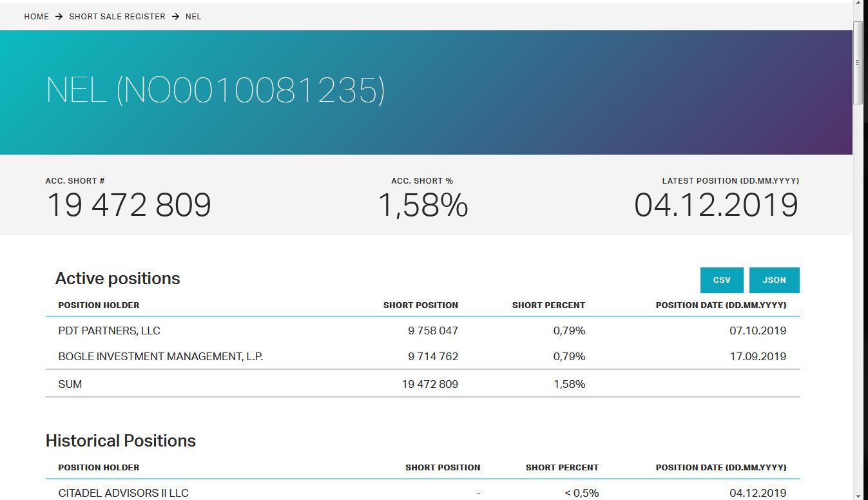
Task: Select position date 07.10.2019
Action: pos(758,331)
